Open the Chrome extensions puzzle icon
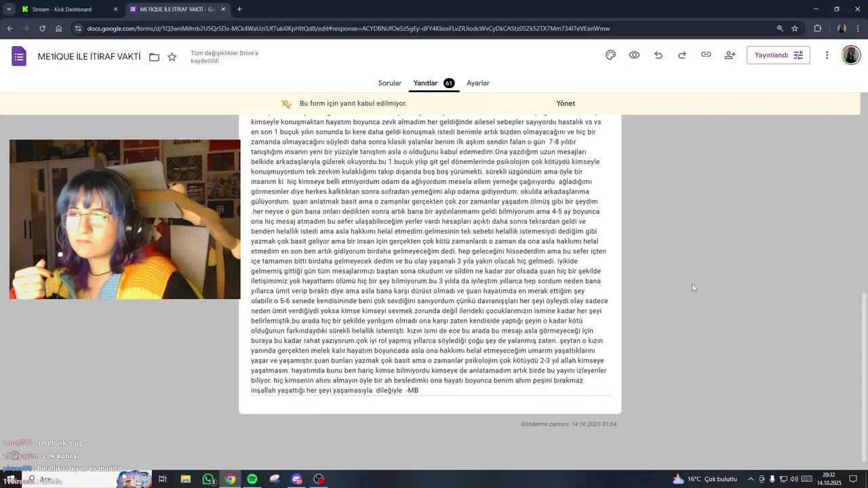 pyautogui.click(x=817, y=28)
